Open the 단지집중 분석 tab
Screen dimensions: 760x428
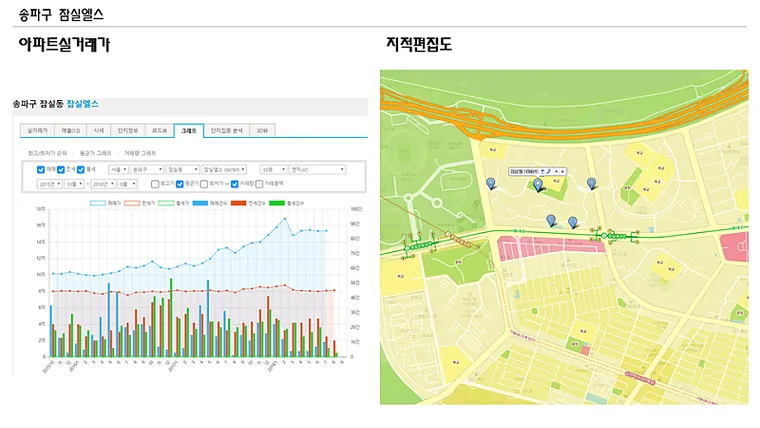tap(226, 131)
